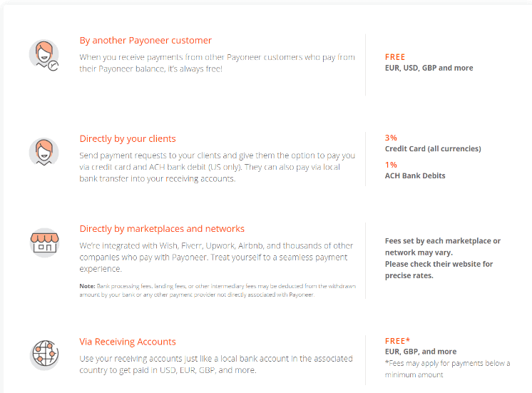Screen dimensions: 532x393
Task: Select the Directly by your clients heading
Action: point(128,139)
